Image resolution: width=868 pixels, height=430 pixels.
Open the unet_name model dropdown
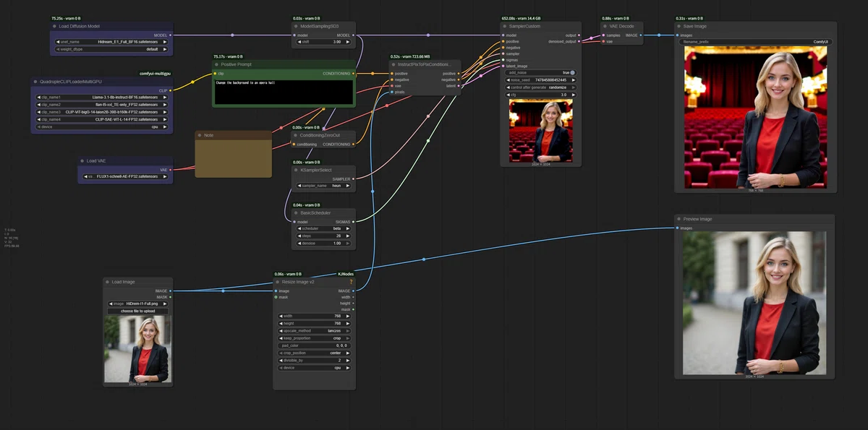tap(111, 42)
